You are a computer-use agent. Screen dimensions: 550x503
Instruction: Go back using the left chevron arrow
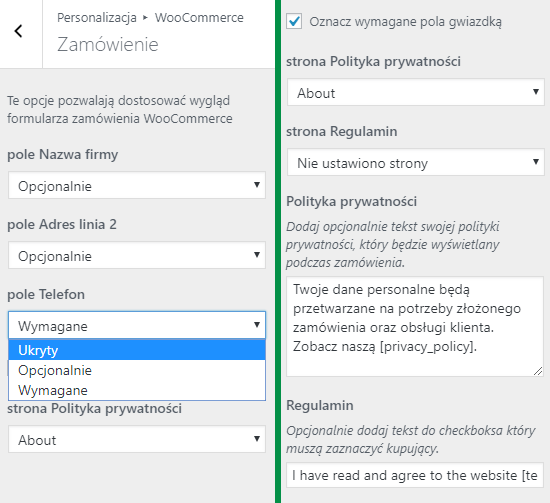[x=19, y=31]
